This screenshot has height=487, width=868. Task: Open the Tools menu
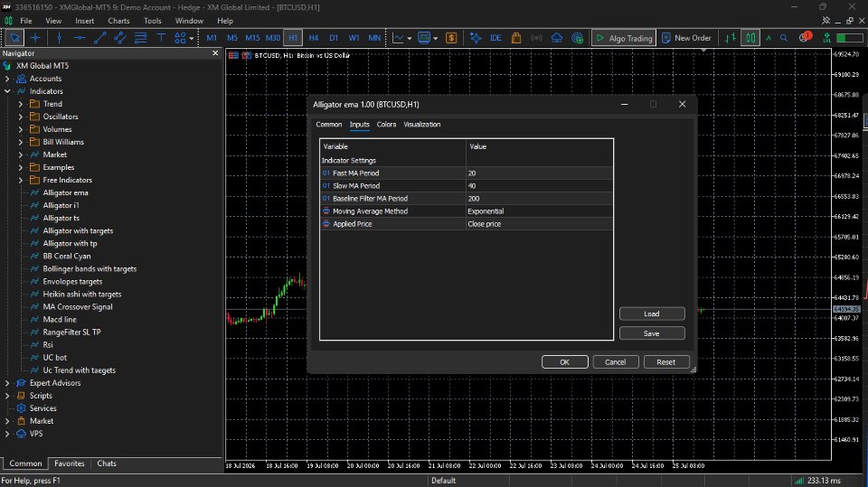point(152,21)
